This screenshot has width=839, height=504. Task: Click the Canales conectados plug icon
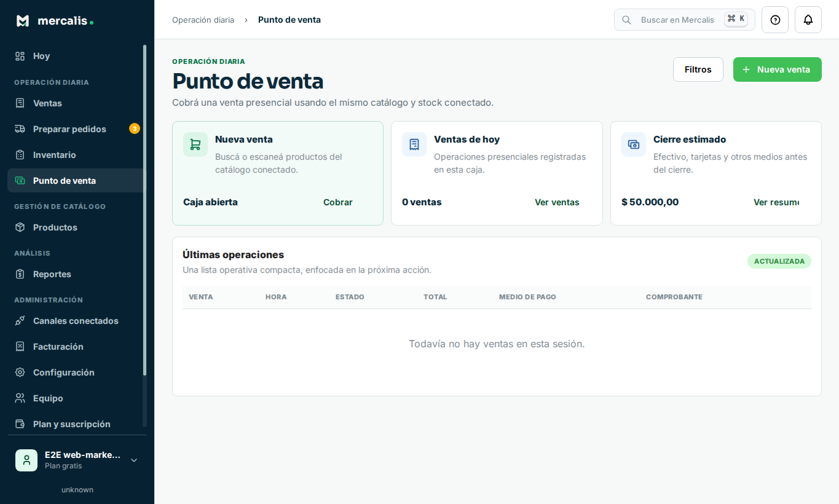coord(20,321)
